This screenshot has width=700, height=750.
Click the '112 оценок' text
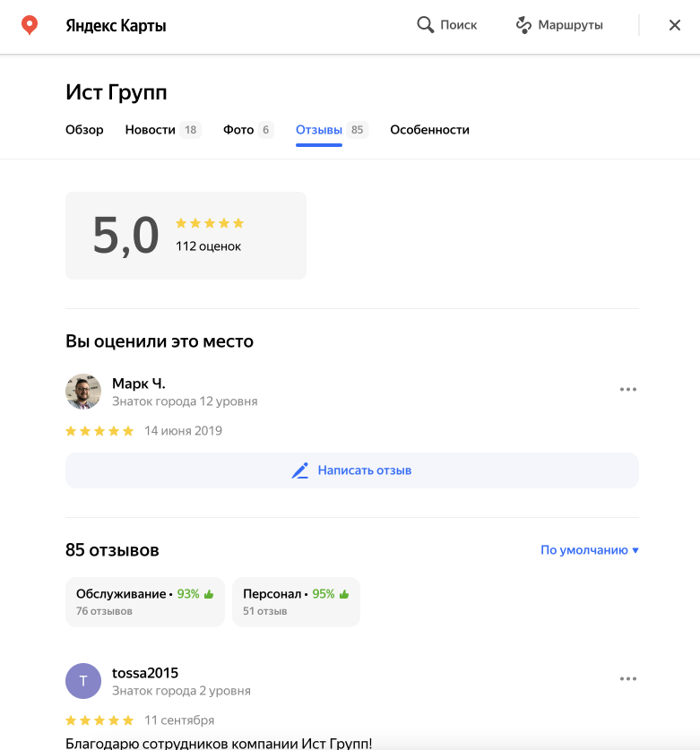pyautogui.click(x=208, y=246)
